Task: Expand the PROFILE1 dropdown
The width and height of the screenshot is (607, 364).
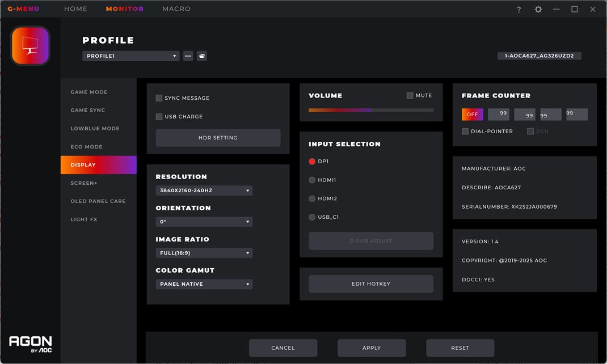Action: 131,56
